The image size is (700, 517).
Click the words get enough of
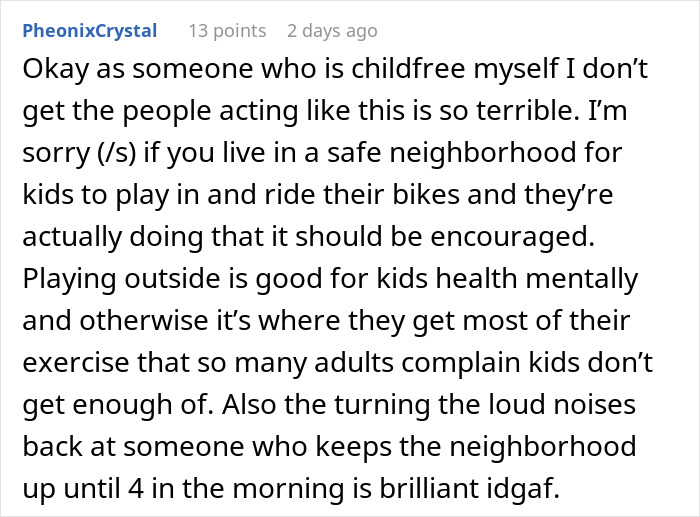coord(115,404)
